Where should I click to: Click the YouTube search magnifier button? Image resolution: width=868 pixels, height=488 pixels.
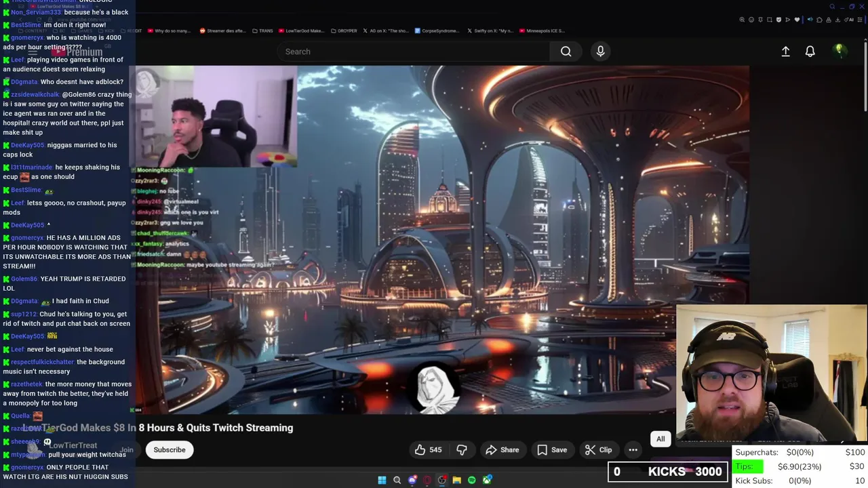pyautogui.click(x=566, y=52)
